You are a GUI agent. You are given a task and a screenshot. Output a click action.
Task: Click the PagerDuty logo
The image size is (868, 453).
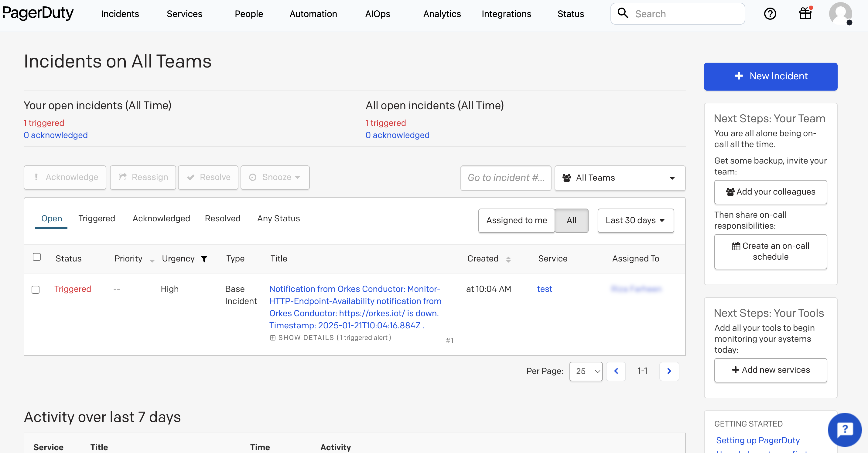pyautogui.click(x=38, y=13)
